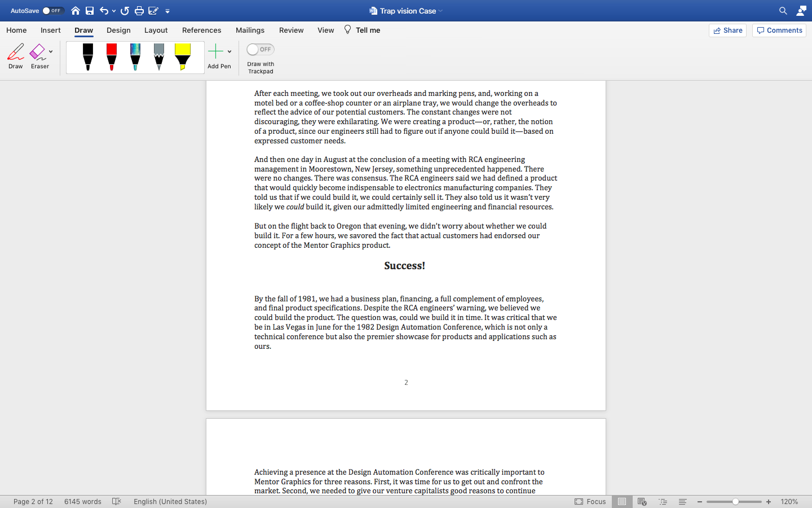812x508 pixels.
Task: Enter Focus mode from the status bar
Action: (x=590, y=501)
